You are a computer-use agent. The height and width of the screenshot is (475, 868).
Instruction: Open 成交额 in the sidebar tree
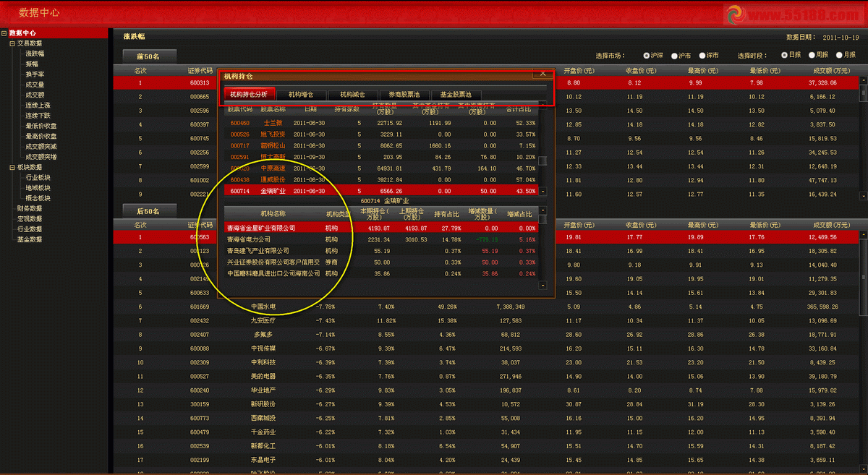pyautogui.click(x=35, y=95)
